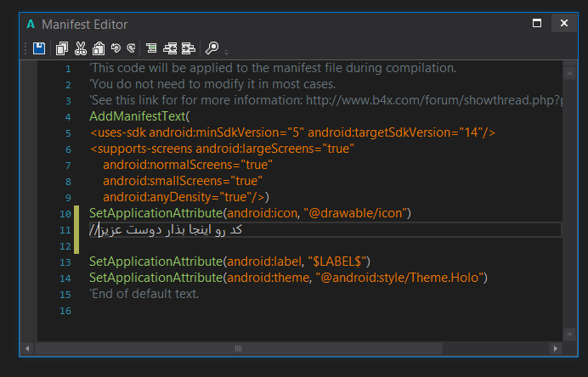Click the indent selection icon
Image resolution: width=588 pixels, height=377 pixels.
[188, 48]
